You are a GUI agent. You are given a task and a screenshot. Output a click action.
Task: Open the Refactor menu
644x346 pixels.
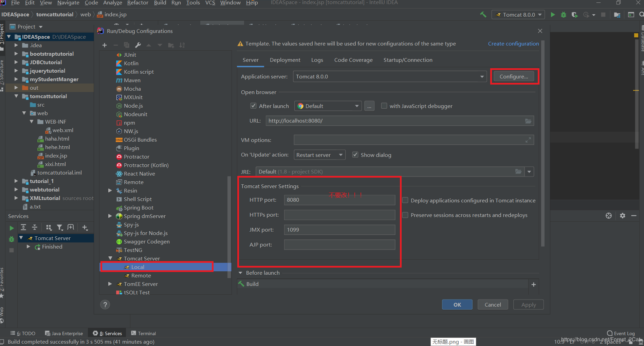pos(137,3)
